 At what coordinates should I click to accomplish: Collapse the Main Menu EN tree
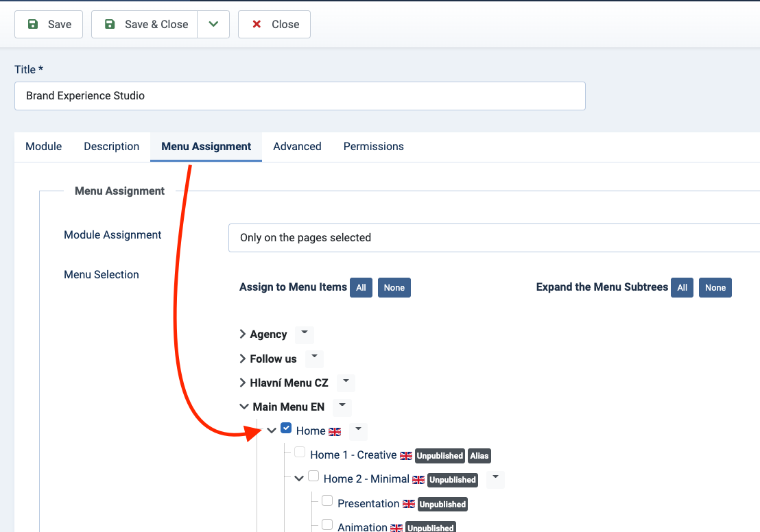coord(244,407)
